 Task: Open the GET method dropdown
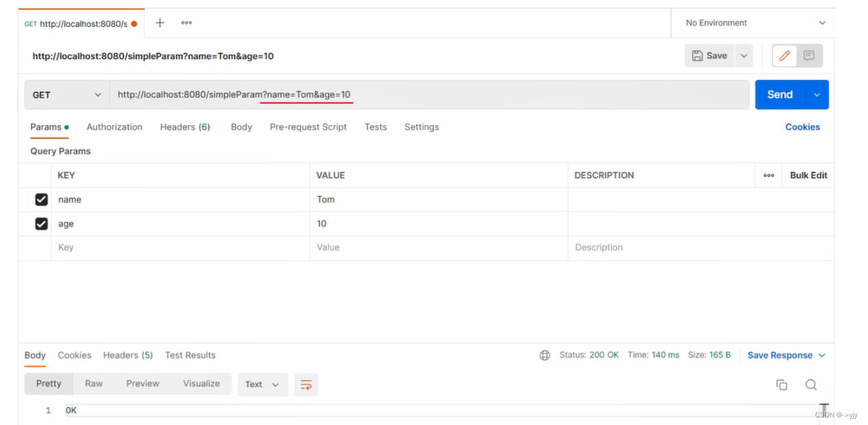pyautogui.click(x=66, y=94)
